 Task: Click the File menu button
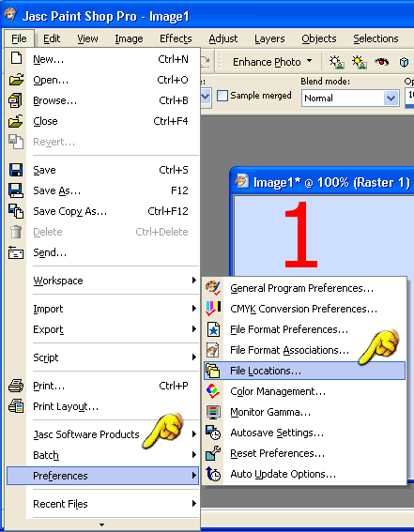coord(19,38)
